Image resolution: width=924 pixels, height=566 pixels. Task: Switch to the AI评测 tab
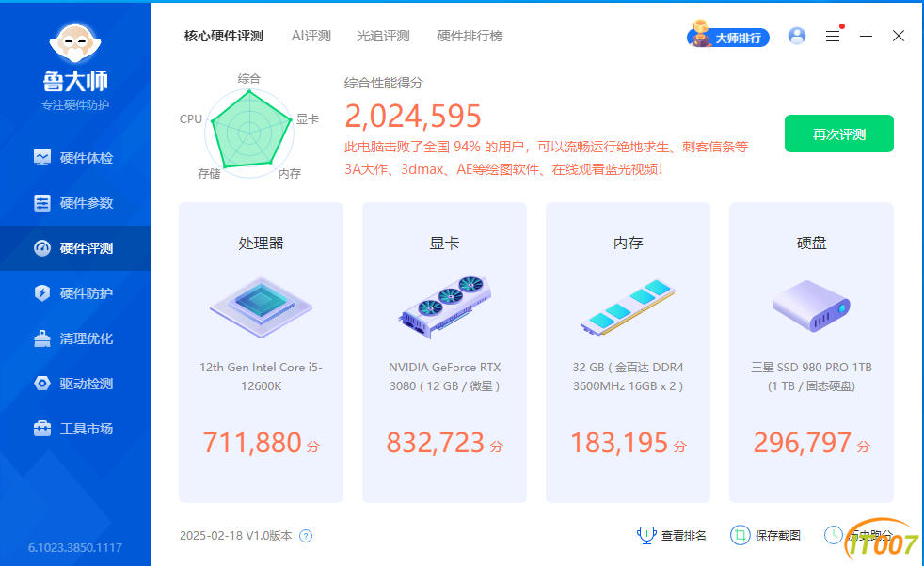tap(311, 36)
